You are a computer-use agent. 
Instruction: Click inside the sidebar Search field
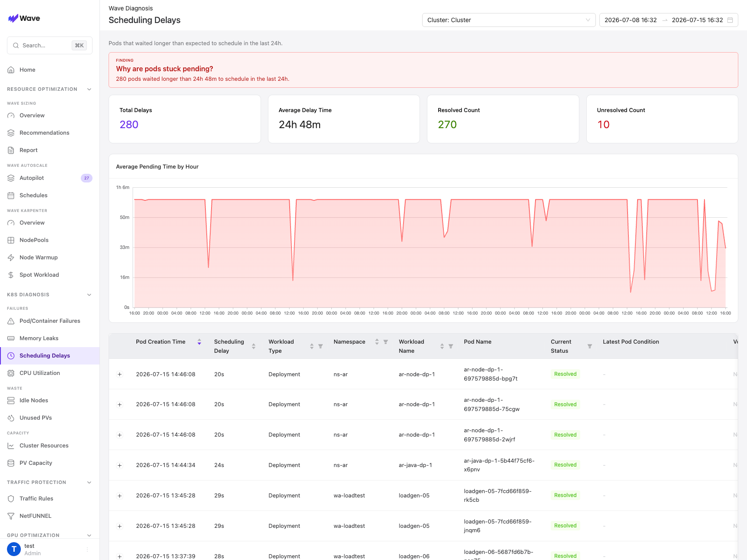pos(50,46)
